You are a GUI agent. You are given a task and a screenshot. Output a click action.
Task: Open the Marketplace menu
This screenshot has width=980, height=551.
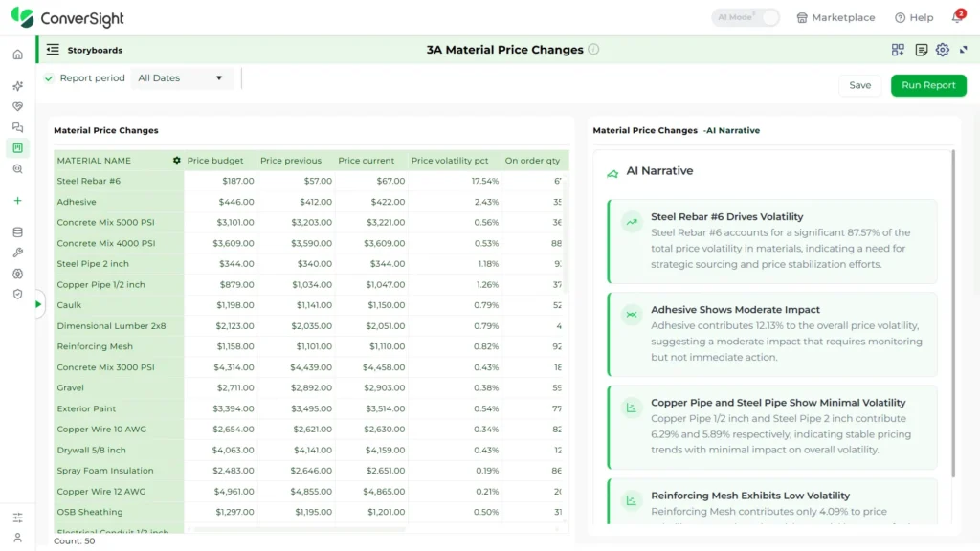(x=835, y=17)
